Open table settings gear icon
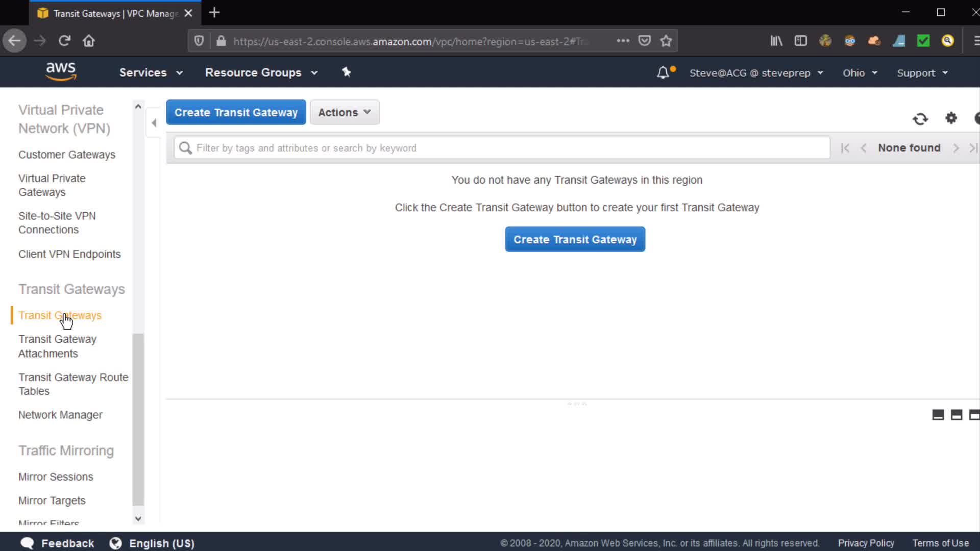The width and height of the screenshot is (980, 551). pos(951,118)
